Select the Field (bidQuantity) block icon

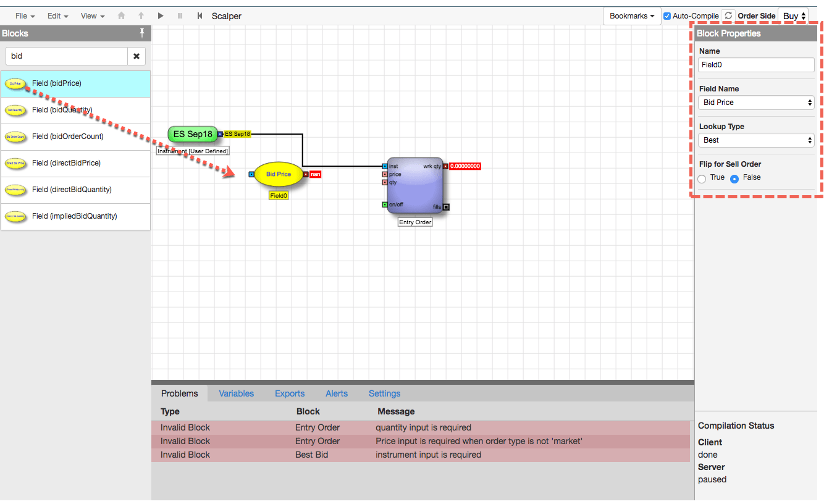click(15, 110)
